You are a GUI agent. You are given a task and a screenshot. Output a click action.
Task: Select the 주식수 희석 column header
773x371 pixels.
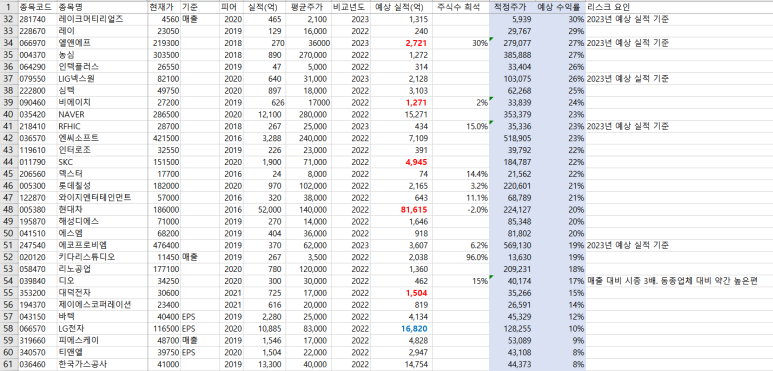click(x=461, y=7)
